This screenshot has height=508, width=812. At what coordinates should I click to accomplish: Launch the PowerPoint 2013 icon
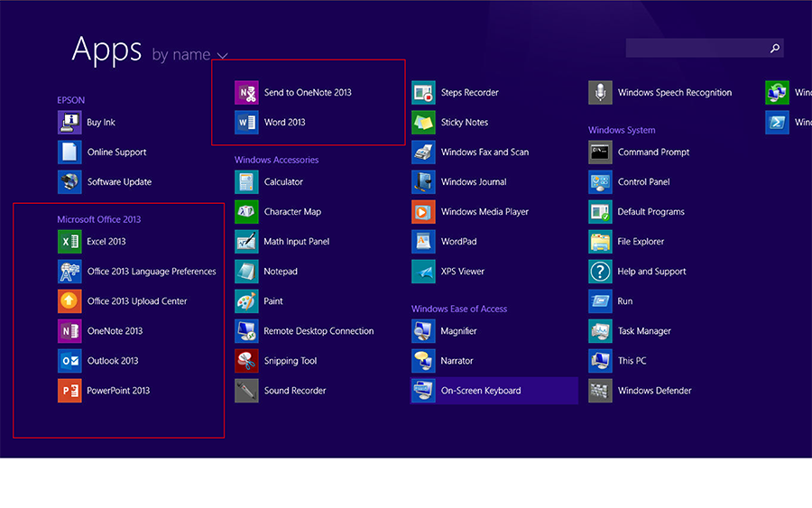(69, 391)
